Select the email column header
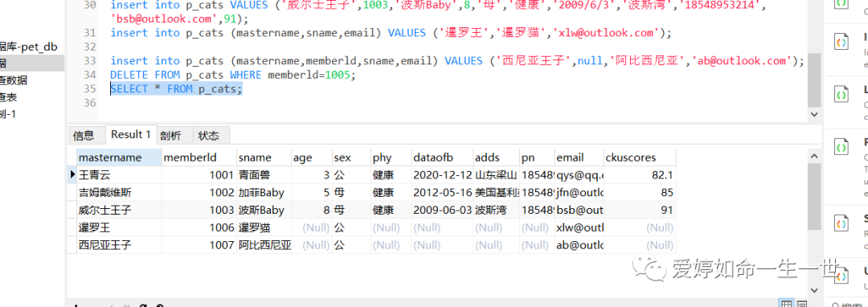Viewport: 868px width, 307px height. (579, 157)
